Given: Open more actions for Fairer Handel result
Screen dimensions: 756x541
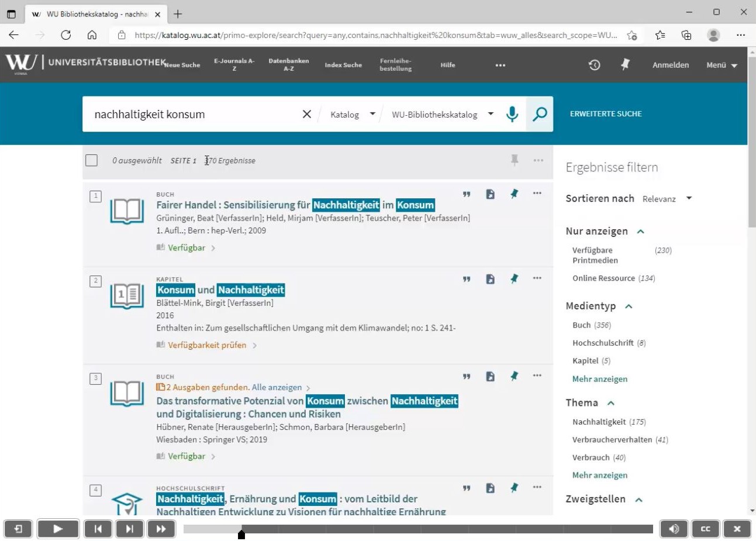Looking at the screenshot, I should [537, 194].
